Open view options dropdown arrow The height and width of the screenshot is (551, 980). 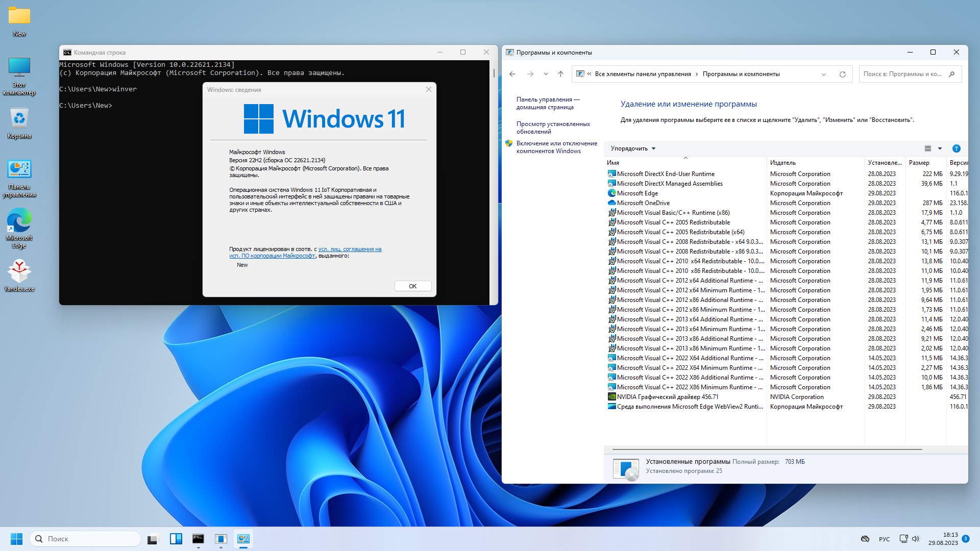coord(940,148)
